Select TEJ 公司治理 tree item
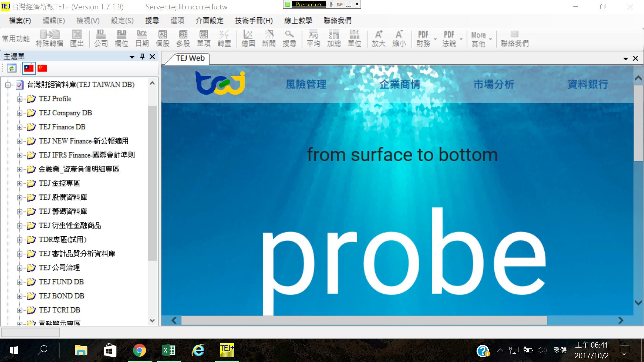644x362 pixels. pos(59,268)
